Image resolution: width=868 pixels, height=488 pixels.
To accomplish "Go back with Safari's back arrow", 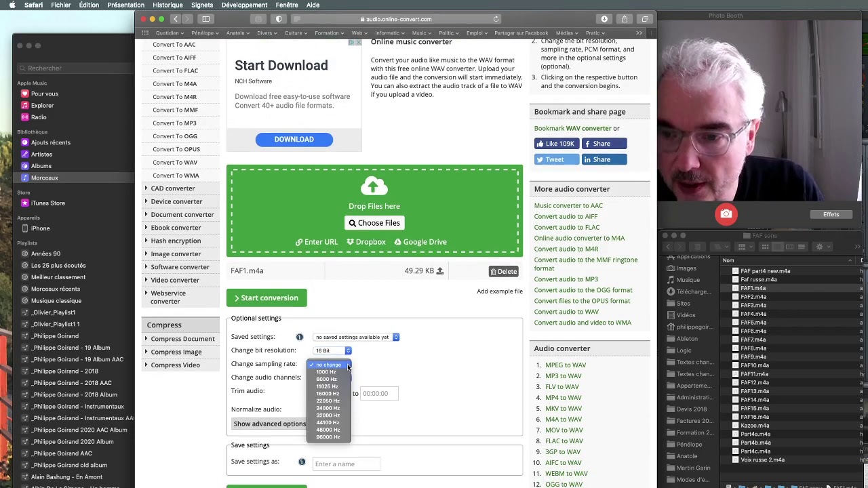I will pyautogui.click(x=176, y=19).
